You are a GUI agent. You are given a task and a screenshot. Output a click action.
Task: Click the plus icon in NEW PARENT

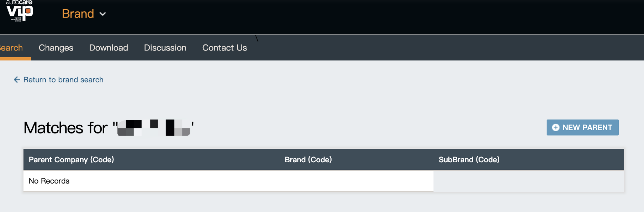click(555, 127)
